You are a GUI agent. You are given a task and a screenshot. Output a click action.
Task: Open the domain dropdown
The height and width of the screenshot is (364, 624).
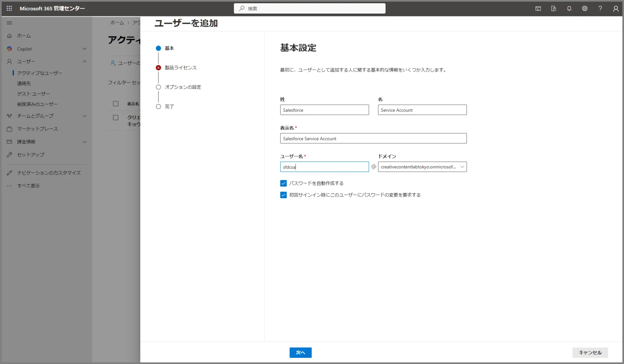422,167
